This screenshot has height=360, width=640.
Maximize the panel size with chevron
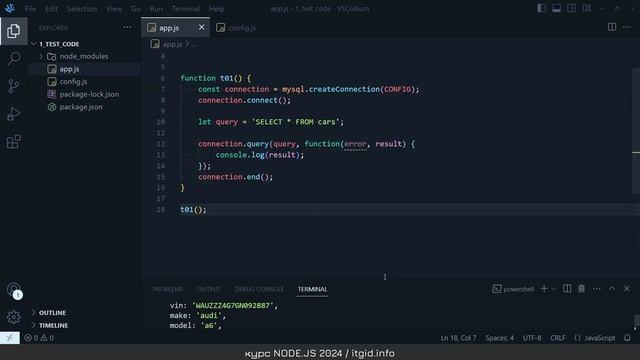612,289
